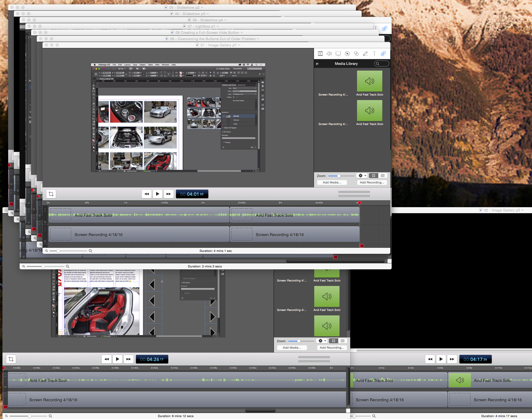Click zoom-out magnifier of Image Gallery p1 timeline
Image resolution: width=532 pixels, height=419 pixels.
pos(47,251)
